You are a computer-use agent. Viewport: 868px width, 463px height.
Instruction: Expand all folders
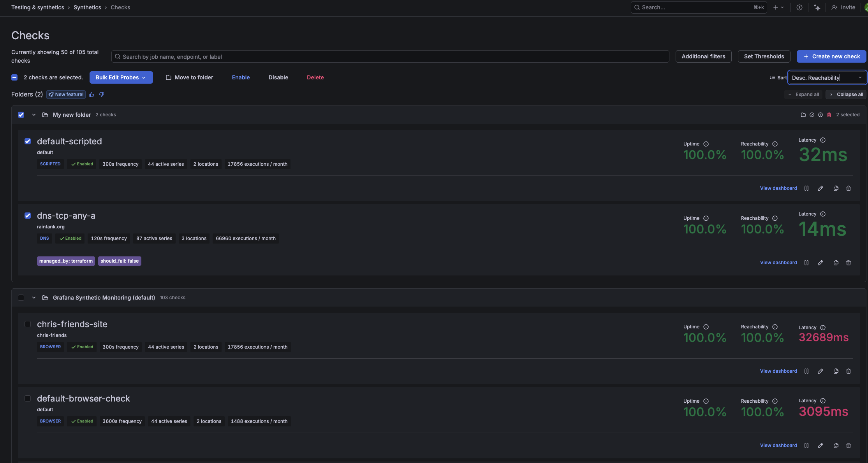coord(803,95)
